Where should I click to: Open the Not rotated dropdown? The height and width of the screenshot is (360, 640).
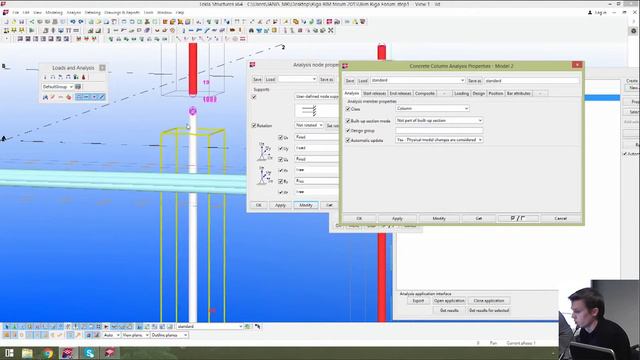tap(309, 125)
